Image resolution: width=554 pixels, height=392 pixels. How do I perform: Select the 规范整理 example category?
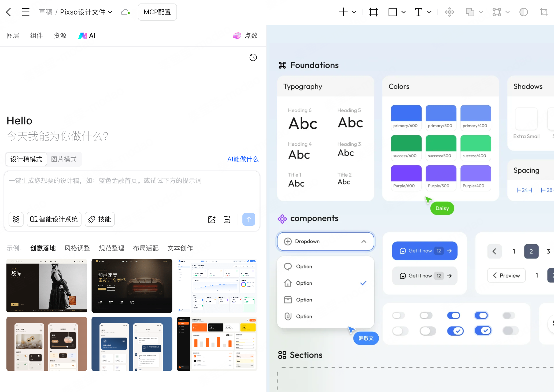pyautogui.click(x=112, y=248)
